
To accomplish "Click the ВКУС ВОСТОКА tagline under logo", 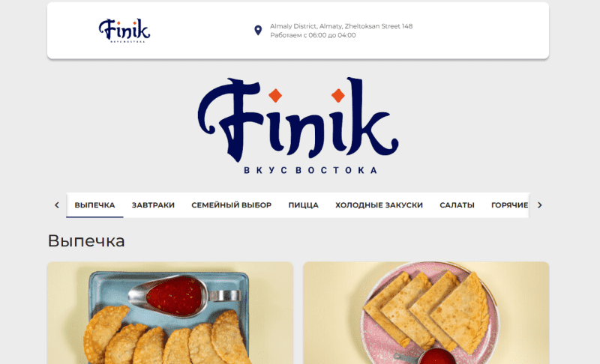I will click(x=310, y=170).
